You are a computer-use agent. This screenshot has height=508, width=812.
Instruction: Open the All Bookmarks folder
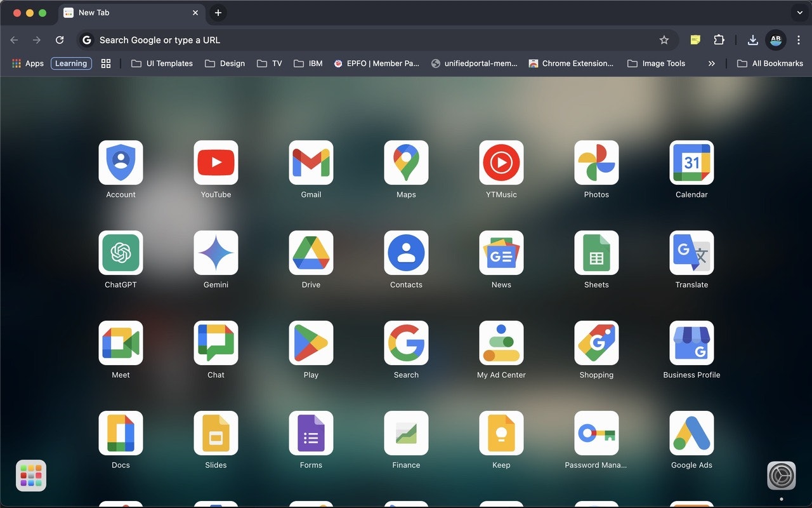[x=770, y=63]
